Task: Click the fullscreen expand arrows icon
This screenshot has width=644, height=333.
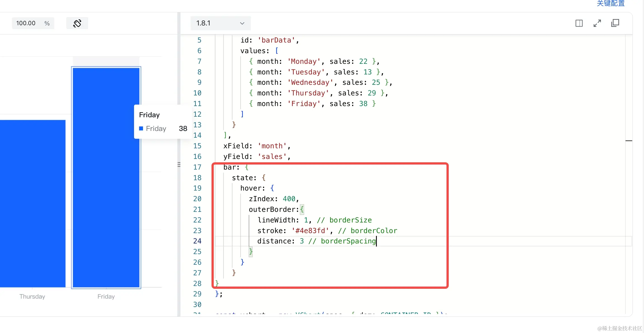Action: tap(597, 23)
